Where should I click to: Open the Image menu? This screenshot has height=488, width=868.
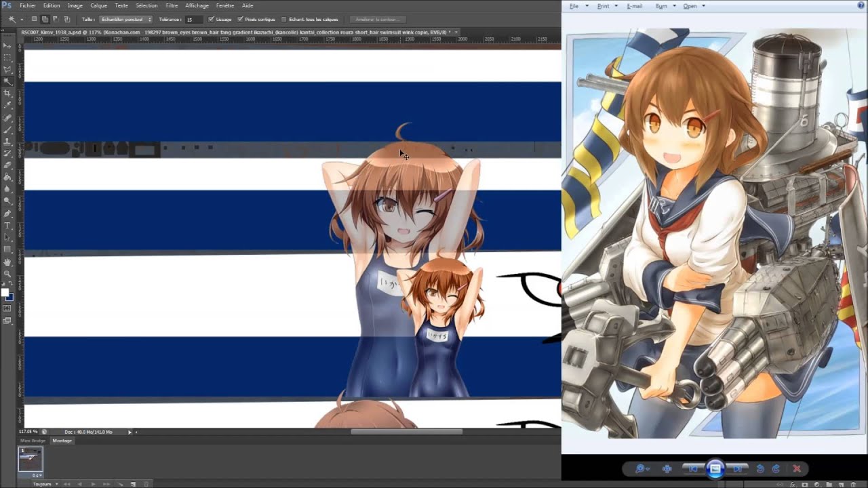pos(75,5)
